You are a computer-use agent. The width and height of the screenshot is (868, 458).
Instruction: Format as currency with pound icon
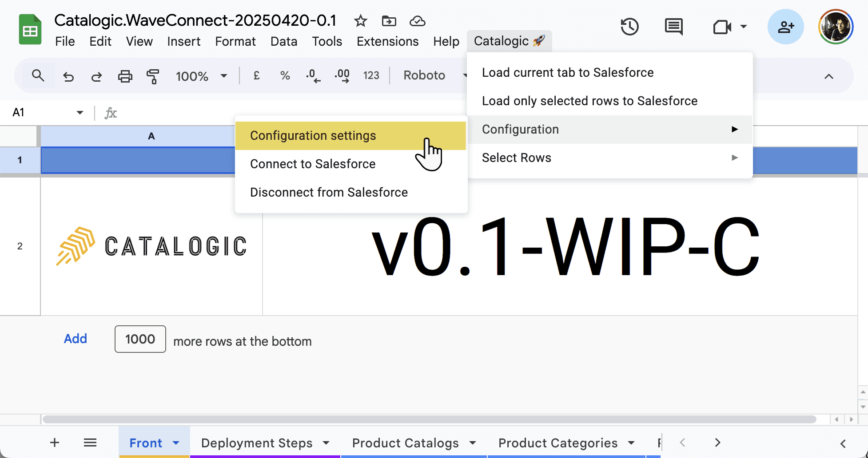click(256, 75)
